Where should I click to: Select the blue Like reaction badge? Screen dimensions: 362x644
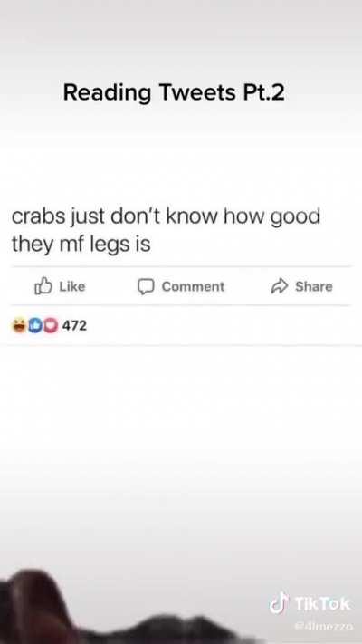click(35, 326)
